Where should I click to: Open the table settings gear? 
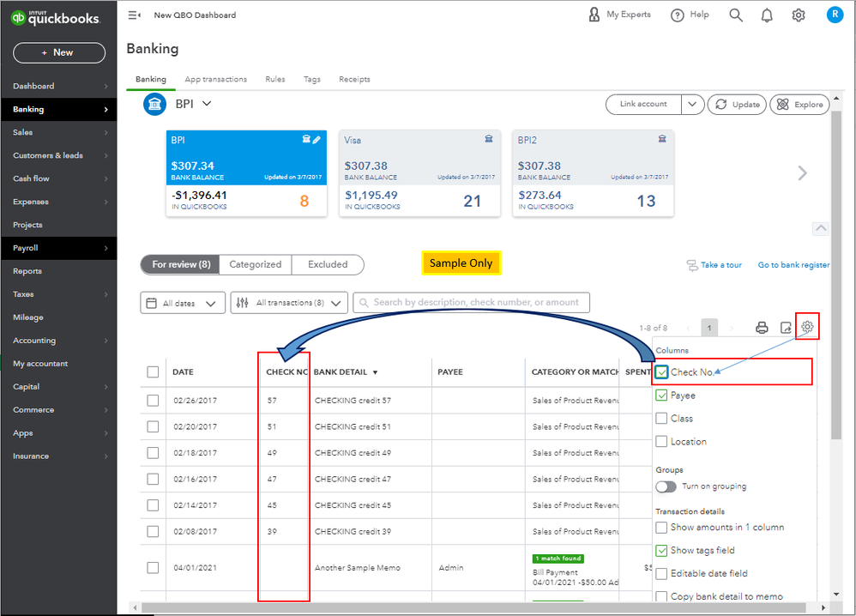pos(807,327)
